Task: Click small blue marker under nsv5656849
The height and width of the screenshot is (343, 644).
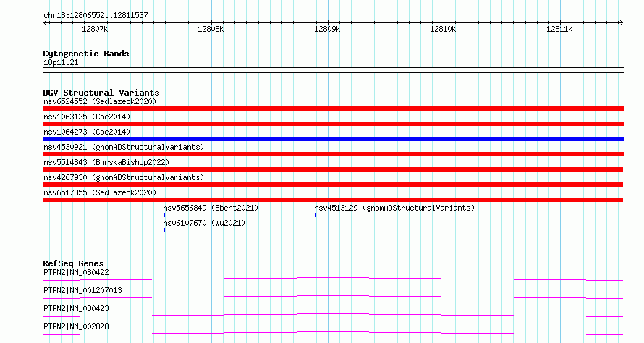Action: pos(164,215)
